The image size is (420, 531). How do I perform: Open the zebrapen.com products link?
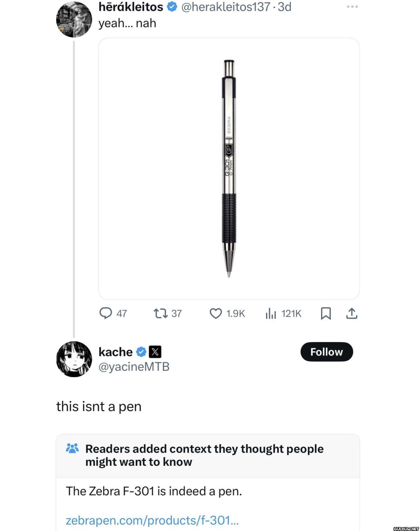pos(152,520)
